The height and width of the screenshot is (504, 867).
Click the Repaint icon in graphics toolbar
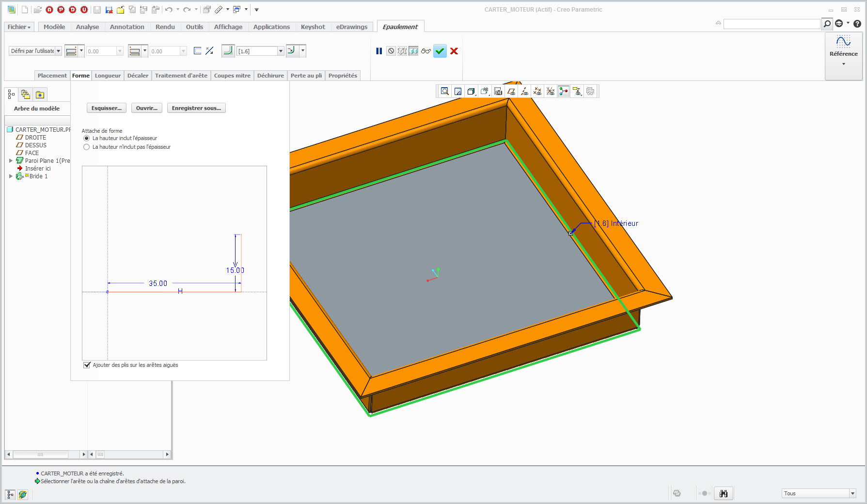[x=458, y=91]
